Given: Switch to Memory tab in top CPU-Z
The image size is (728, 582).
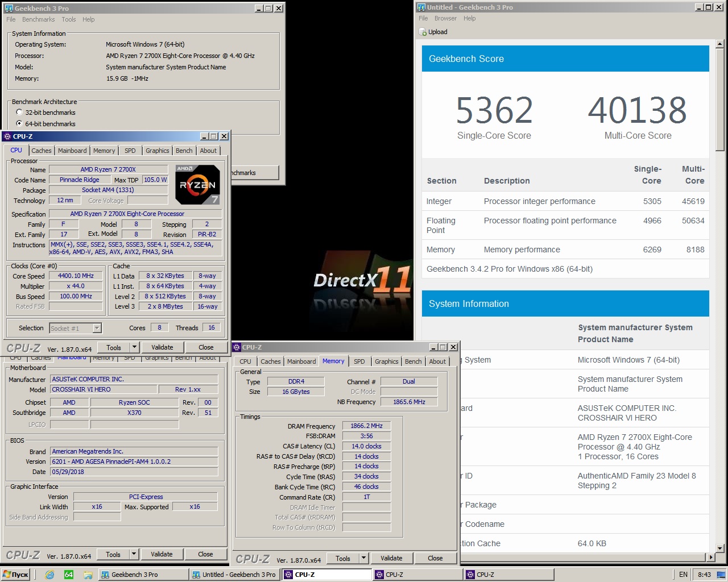Looking at the screenshot, I should 104,151.
